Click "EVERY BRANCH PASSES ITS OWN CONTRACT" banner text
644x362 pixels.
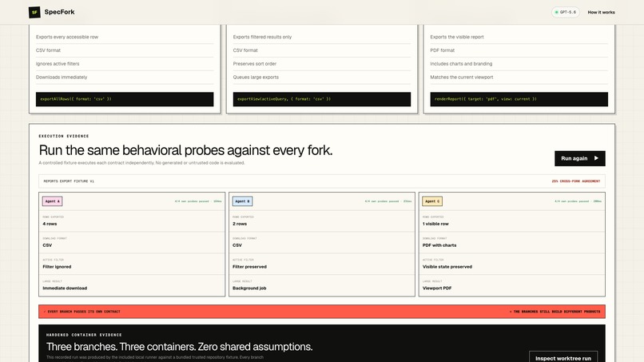[82, 312]
